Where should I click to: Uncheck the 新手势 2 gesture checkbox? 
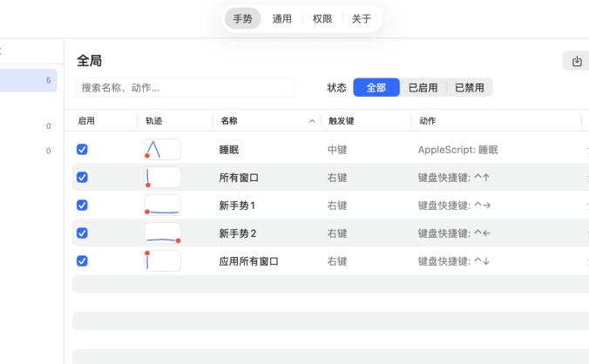82,233
